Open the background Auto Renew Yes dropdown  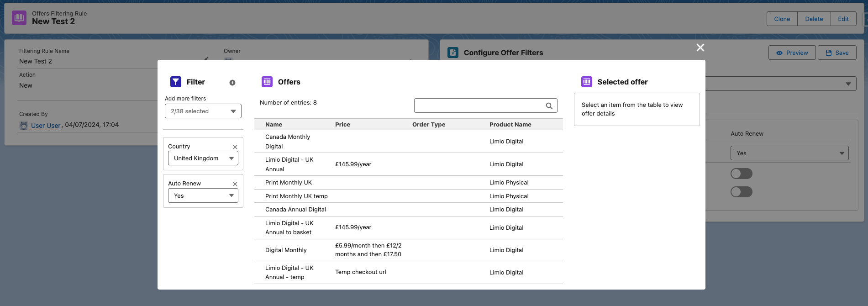coord(789,153)
